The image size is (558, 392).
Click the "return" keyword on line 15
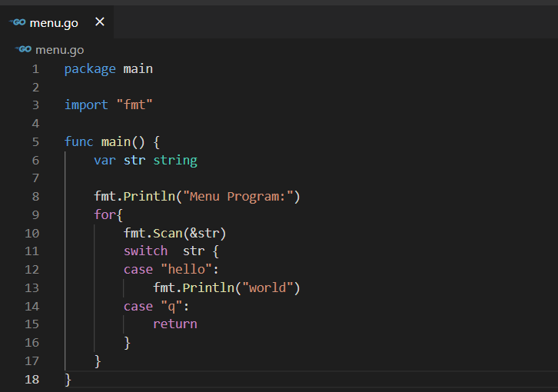[175, 324]
